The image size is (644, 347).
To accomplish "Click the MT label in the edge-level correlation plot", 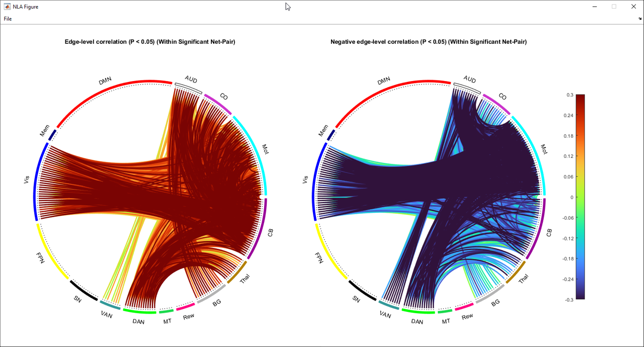I will coord(167,321).
